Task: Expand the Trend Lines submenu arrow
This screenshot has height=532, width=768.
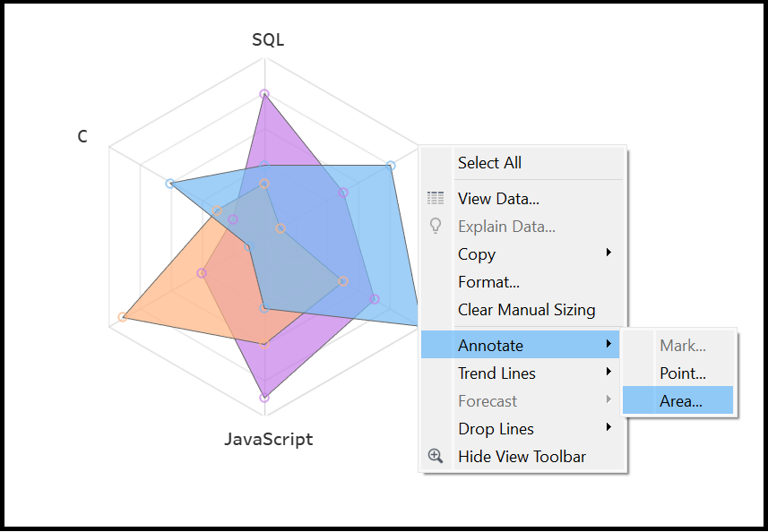Action: (608, 373)
